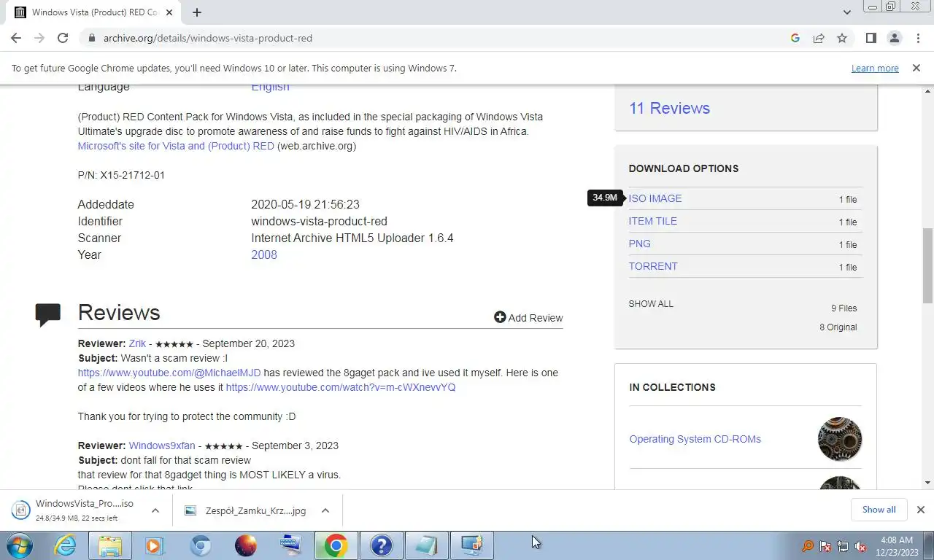Open reviewer Zrik's profile
Image resolution: width=934 pixels, height=560 pixels.
137,343
